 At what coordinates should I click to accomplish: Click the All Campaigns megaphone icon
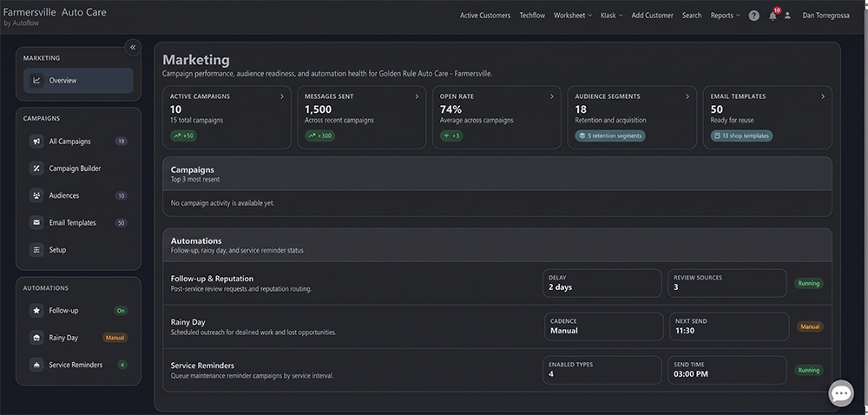(36, 142)
